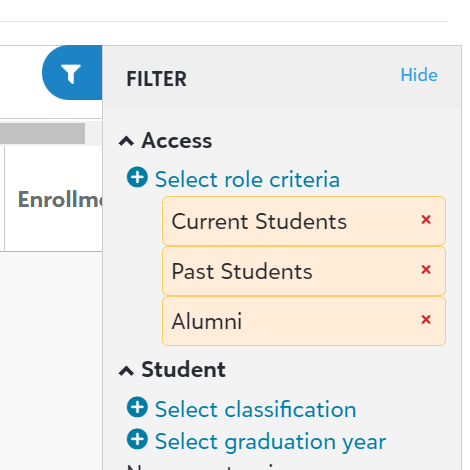
Task: Hide the filter panel
Action: pyautogui.click(x=419, y=75)
